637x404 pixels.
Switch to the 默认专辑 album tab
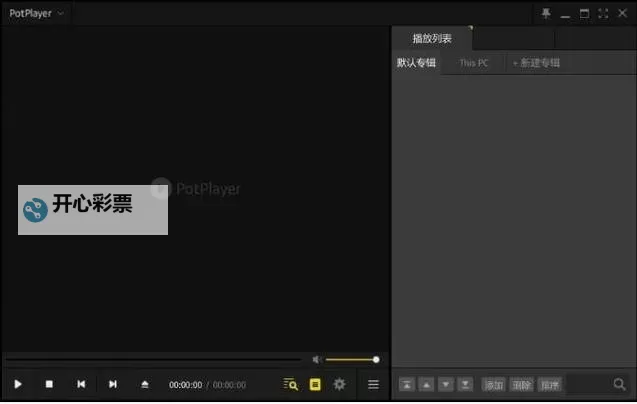pyautogui.click(x=416, y=63)
